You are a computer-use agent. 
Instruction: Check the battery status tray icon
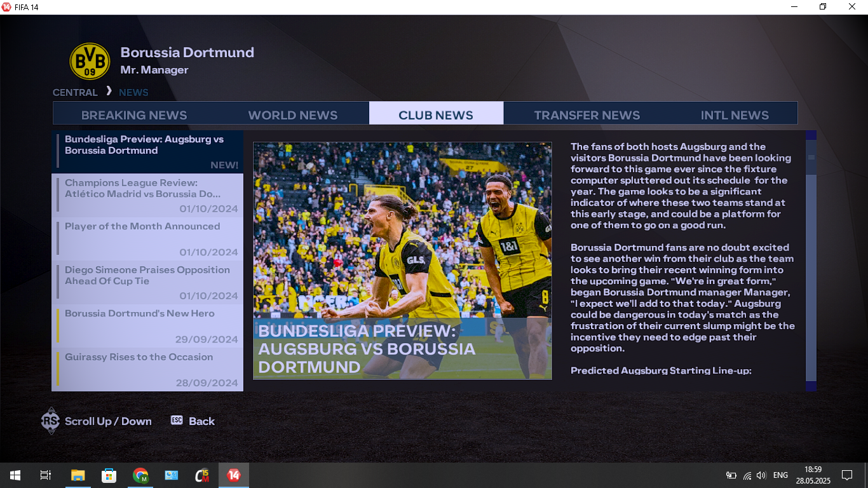pyautogui.click(x=731, y=475)
